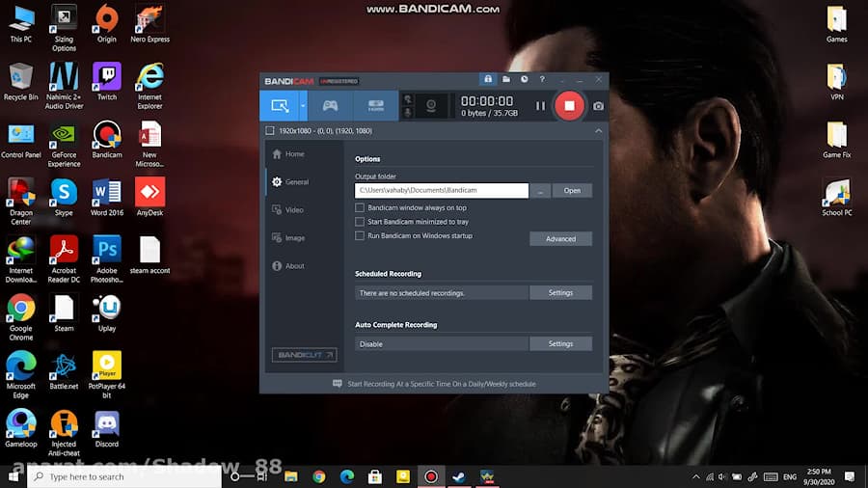Image resolution: width=868 pixels, height=488 pixels.
Task: Click the lock icon in Bandicam title bar
Action: [488, 79]
